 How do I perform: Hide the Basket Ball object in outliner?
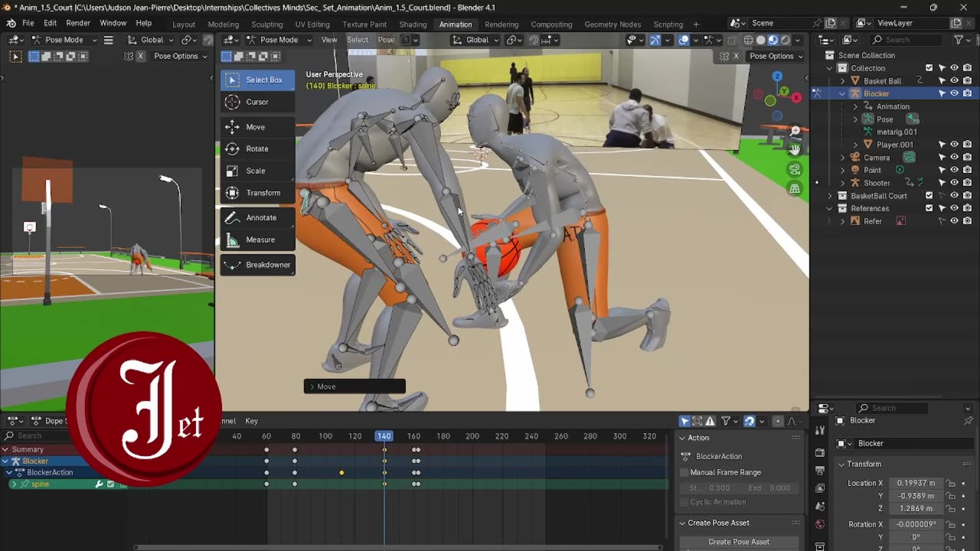(x=954, y=80)
